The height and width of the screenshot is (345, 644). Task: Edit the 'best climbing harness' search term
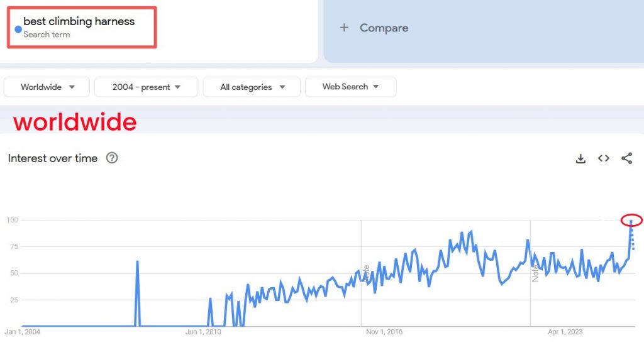(79, 21)
